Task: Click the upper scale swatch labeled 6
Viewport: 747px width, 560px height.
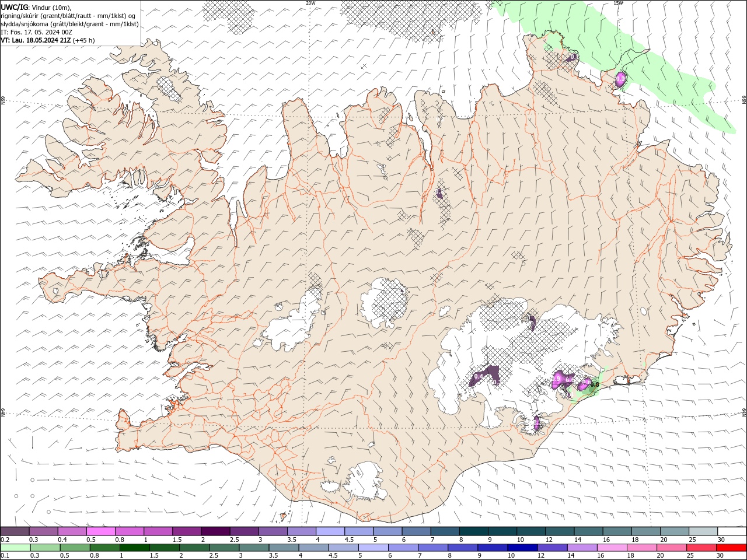Action: tap(416, 531)
